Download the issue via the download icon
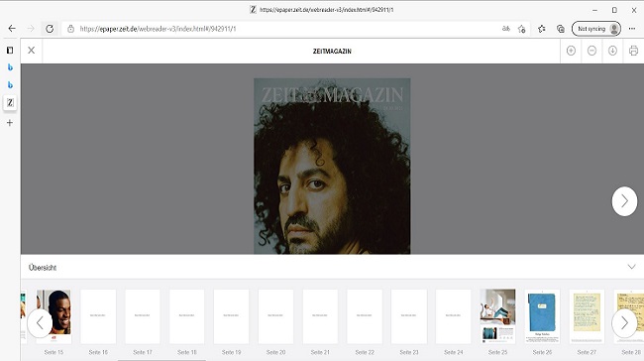Image resolution: width=644 pixels, height=361 pixels. pyautogui.click(x=612, y=51)
